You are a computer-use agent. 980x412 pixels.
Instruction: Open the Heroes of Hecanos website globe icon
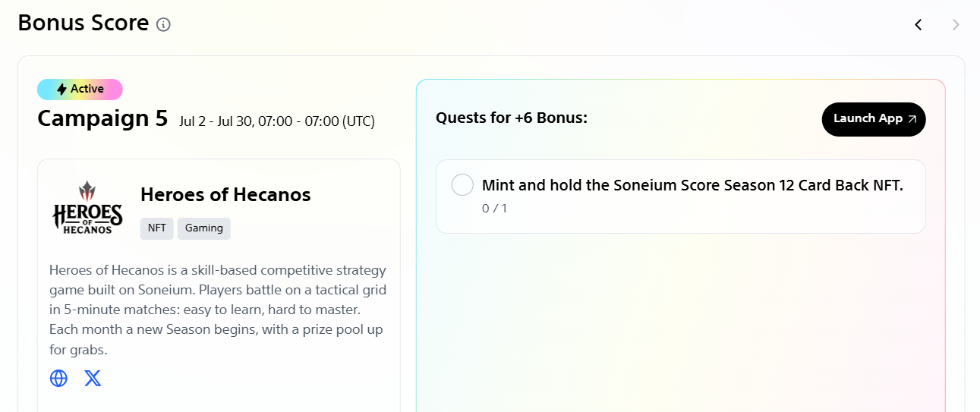58,378
